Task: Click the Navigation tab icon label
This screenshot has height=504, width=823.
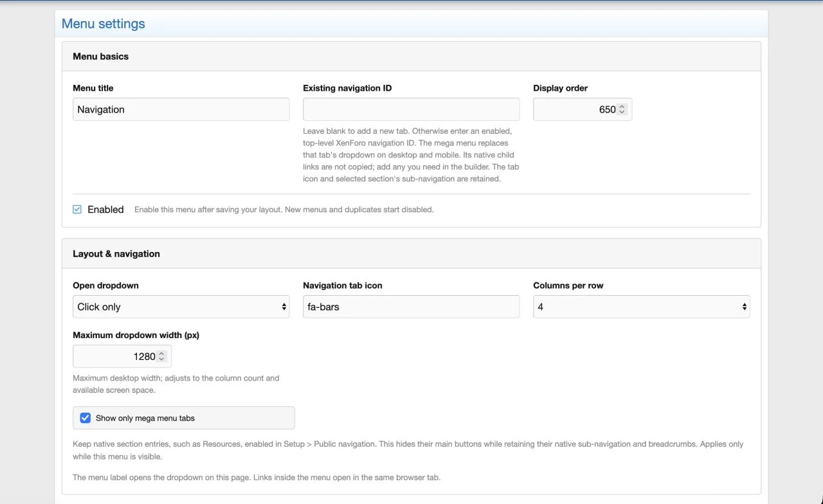Action: pos(343,285)
